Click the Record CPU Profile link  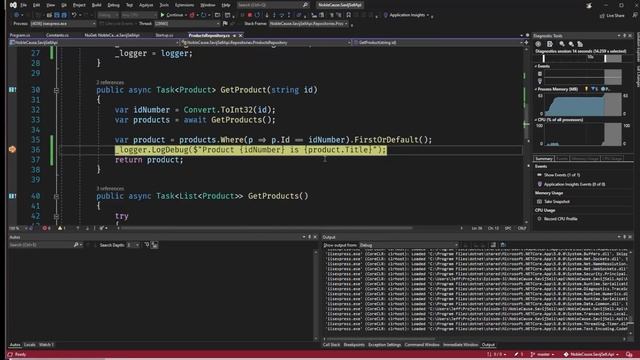560,219
